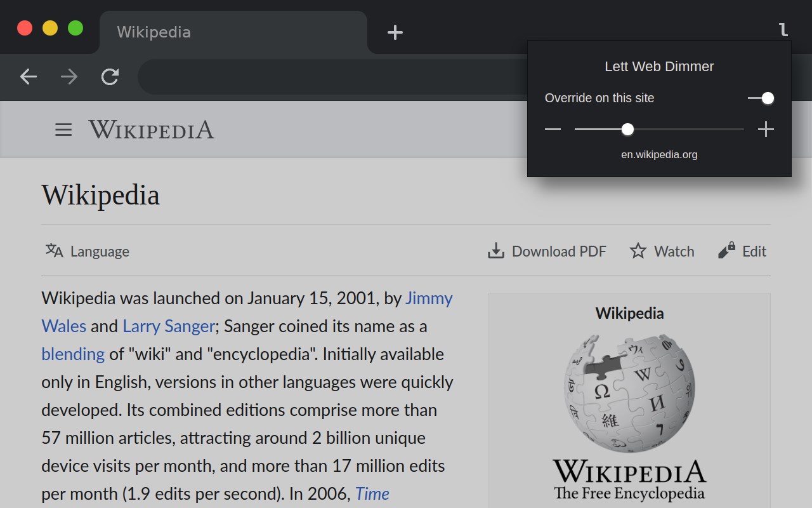812x508 pixels.
Task: Click the Watch button label
Action: (674, 251)
